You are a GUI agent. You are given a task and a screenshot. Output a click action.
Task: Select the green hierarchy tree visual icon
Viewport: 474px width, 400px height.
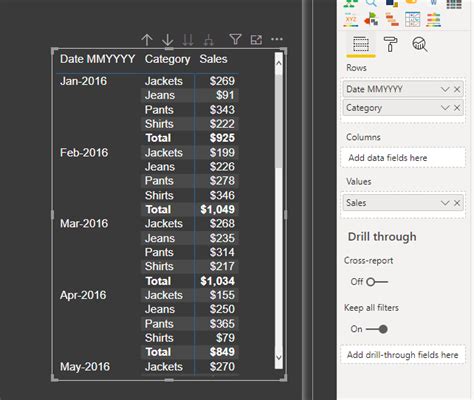[x=351, y=3]
